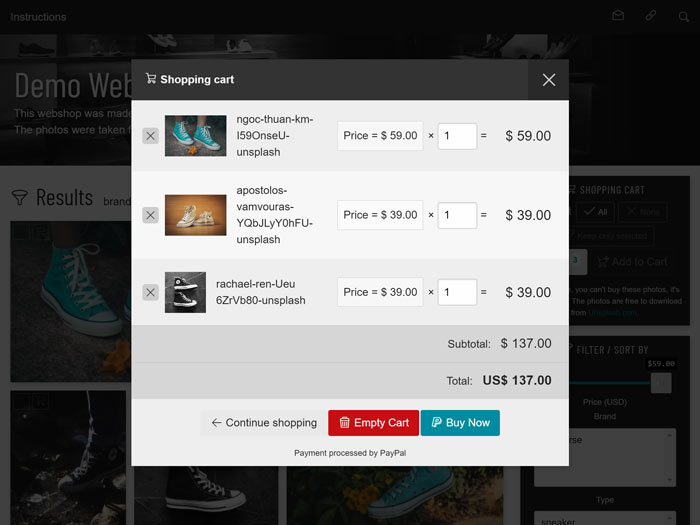Open teal sneakers thumbnail in cart
The width and height of the screenshot is (700, 525).
pos(196,136)
